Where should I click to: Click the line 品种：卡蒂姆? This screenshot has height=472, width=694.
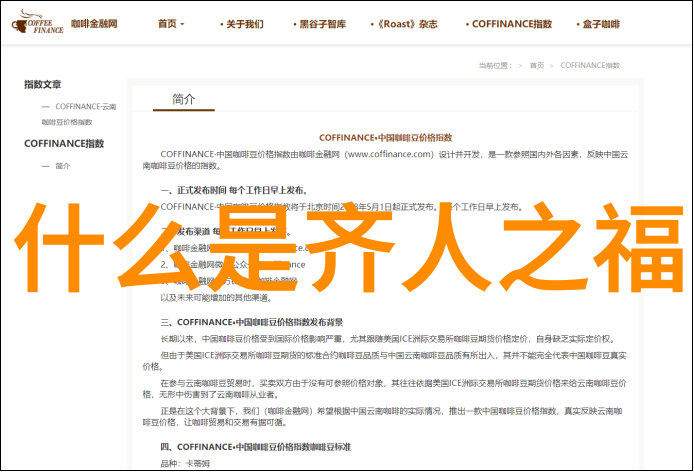point(185,464)
